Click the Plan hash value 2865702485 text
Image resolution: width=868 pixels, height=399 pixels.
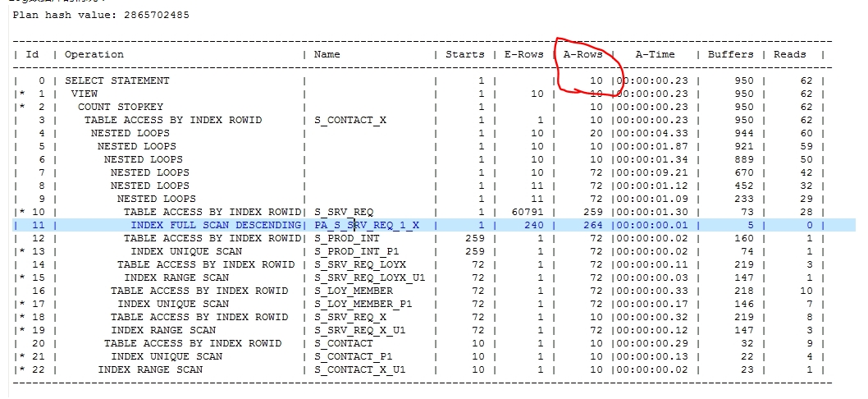point(101,15)
